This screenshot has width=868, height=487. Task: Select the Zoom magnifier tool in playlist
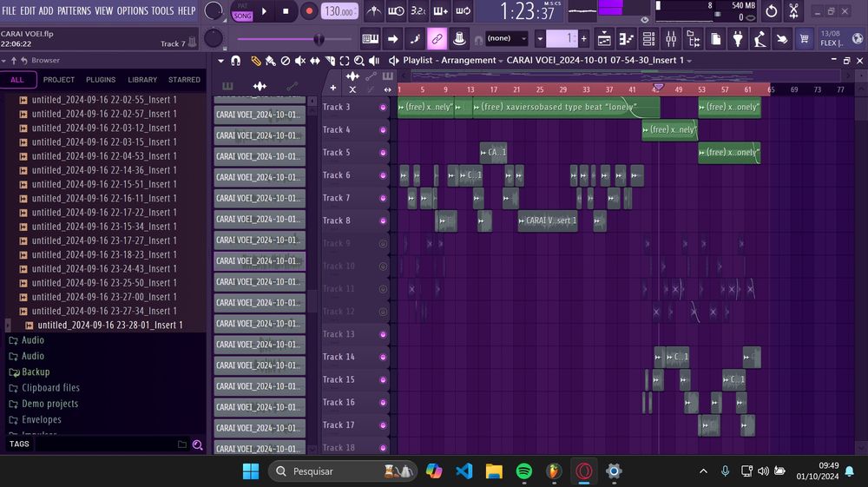pyautogui.click(x=359, y=61)
